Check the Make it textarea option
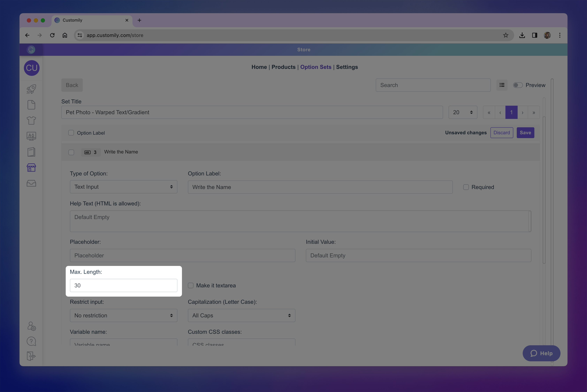This screenshot has height=392, width=587. [191, 285]
